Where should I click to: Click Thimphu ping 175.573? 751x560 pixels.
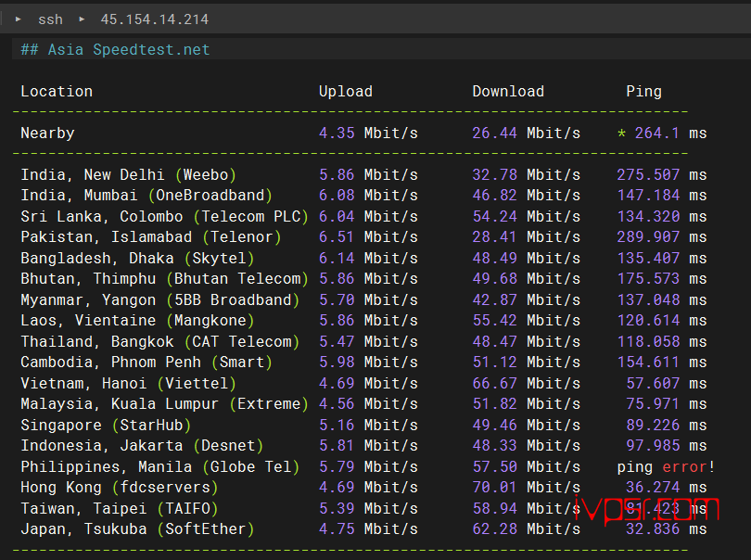[x=648, y=278]
